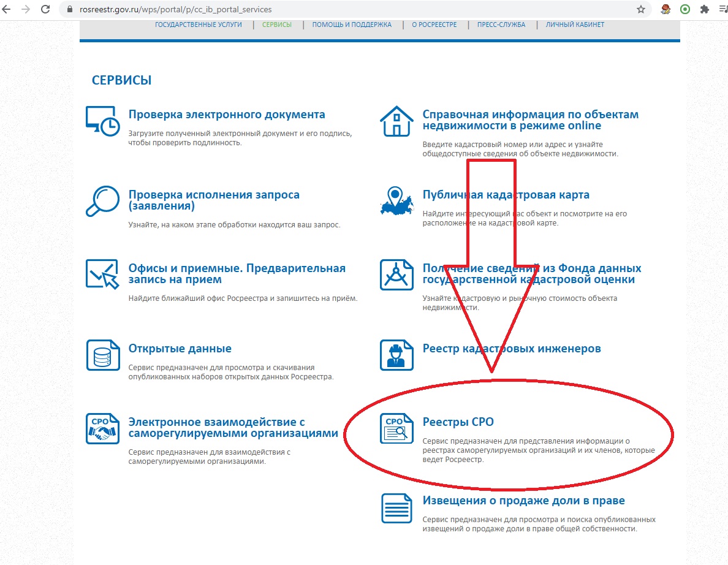Click the cadastral engineer helmet icon
The height and width of the screenshot is (565, 728).
(396, 355)
